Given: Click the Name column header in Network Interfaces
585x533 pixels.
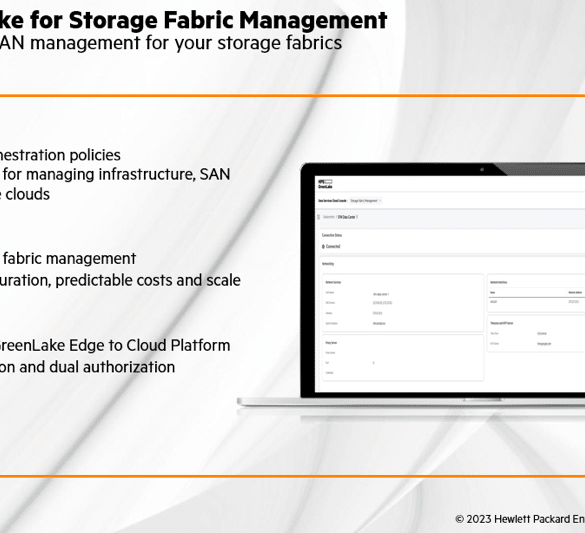Looking at the screenshot, I should [492, 292].
